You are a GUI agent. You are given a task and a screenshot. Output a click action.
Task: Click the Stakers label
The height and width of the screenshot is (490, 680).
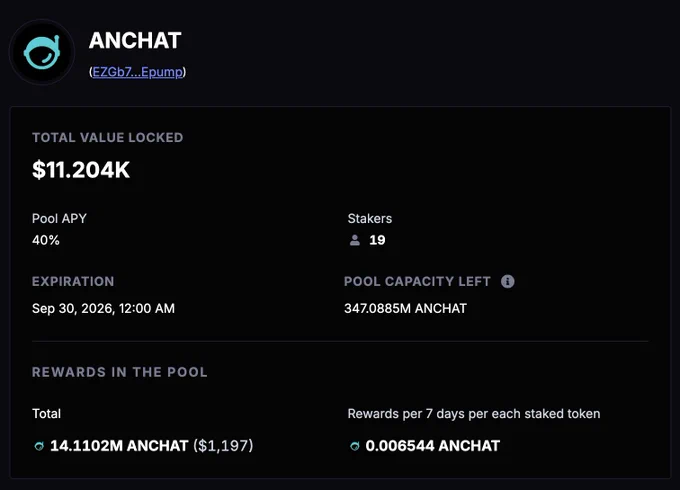click(369, 219)
